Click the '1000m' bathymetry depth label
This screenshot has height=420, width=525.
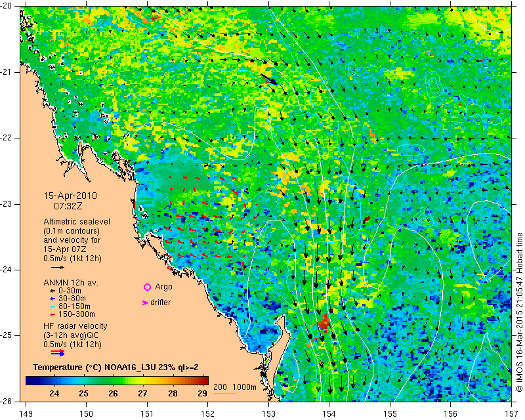tap(244, 387)
